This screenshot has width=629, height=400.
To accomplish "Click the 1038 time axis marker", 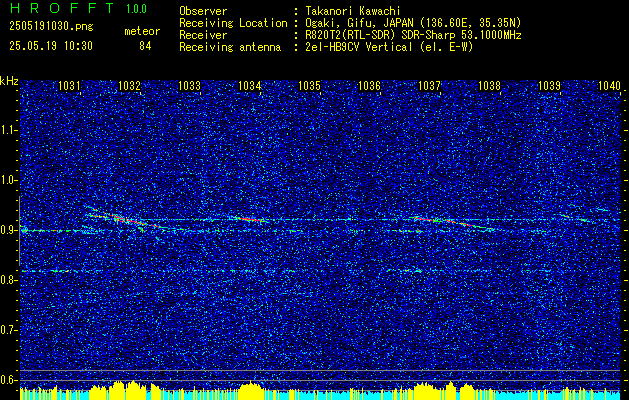I will click(x=489, y=85).
